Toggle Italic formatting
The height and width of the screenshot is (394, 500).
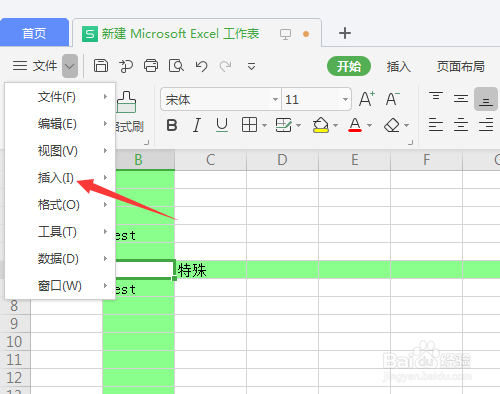197,125
